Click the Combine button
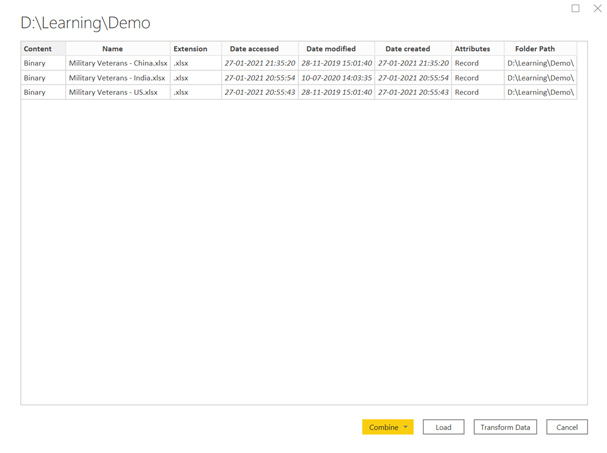607x453 pixels. [x=383, y=427]
